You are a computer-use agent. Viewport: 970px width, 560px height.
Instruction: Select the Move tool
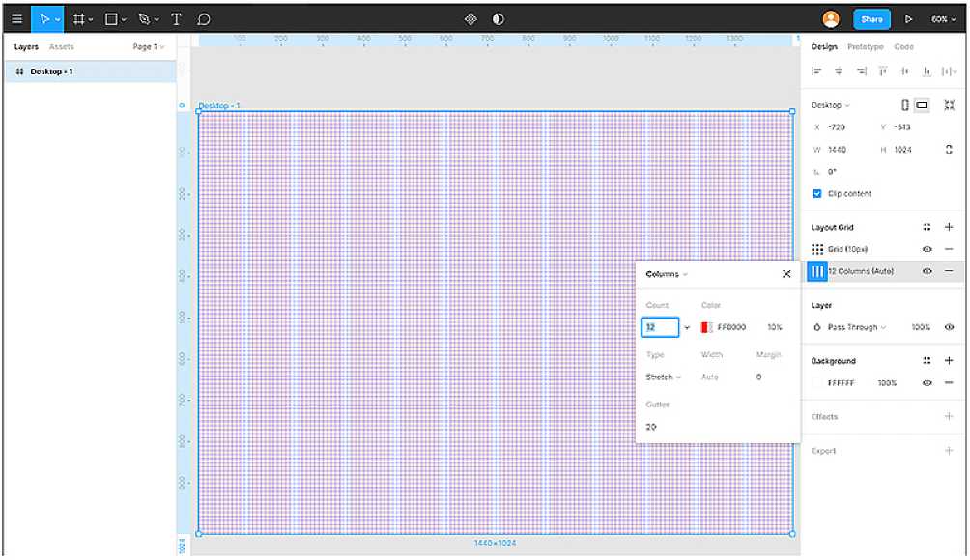point(43,19)
